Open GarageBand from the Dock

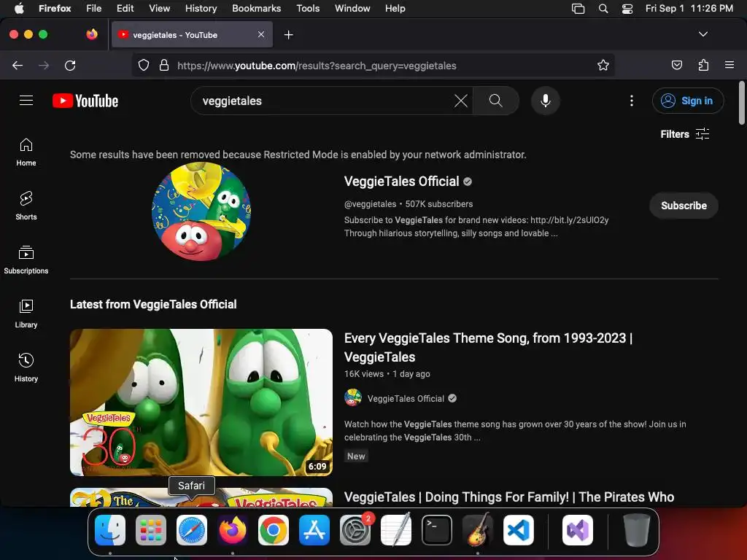477,530
